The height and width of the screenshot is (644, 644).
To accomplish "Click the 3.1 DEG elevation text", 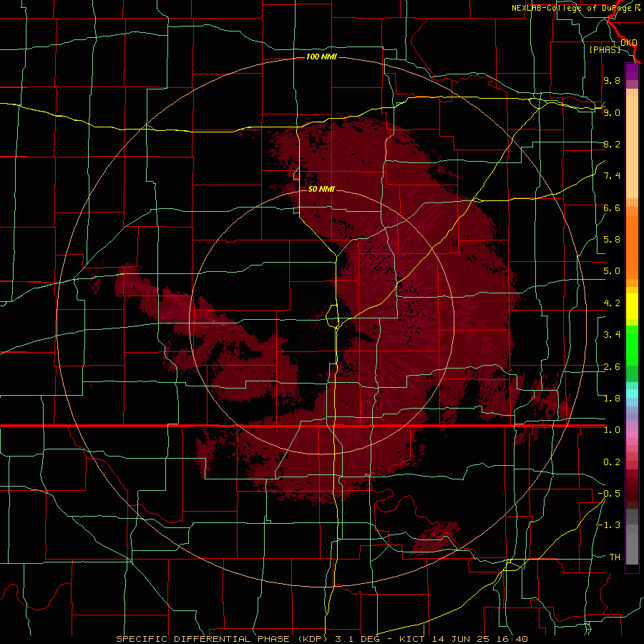I will point(357,639).
